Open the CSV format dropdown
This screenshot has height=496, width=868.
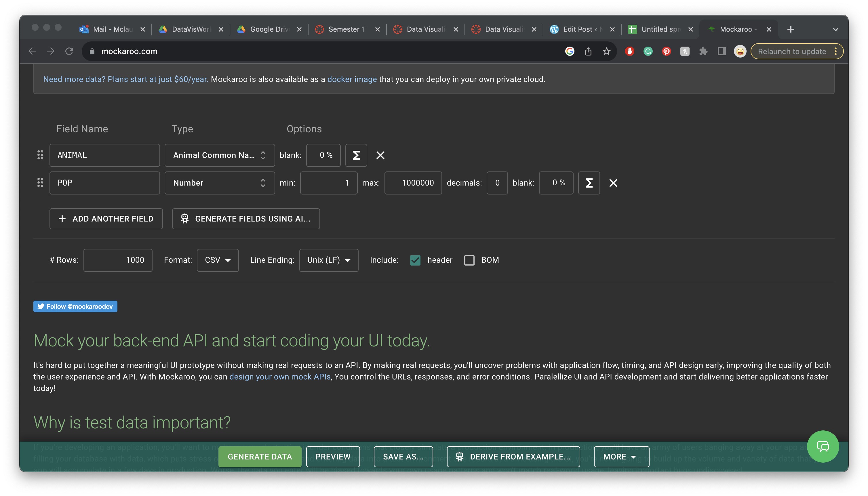(x=217, y=260)
